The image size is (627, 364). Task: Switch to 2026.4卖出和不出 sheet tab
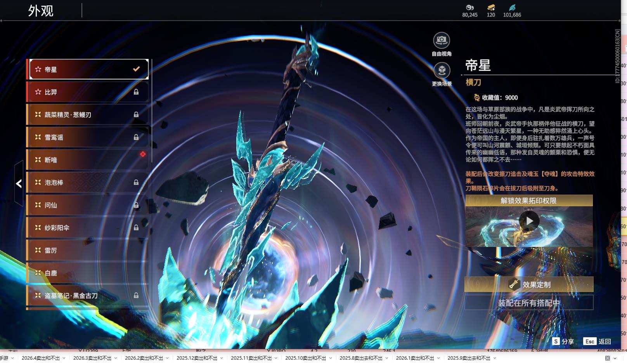(41, 358)
